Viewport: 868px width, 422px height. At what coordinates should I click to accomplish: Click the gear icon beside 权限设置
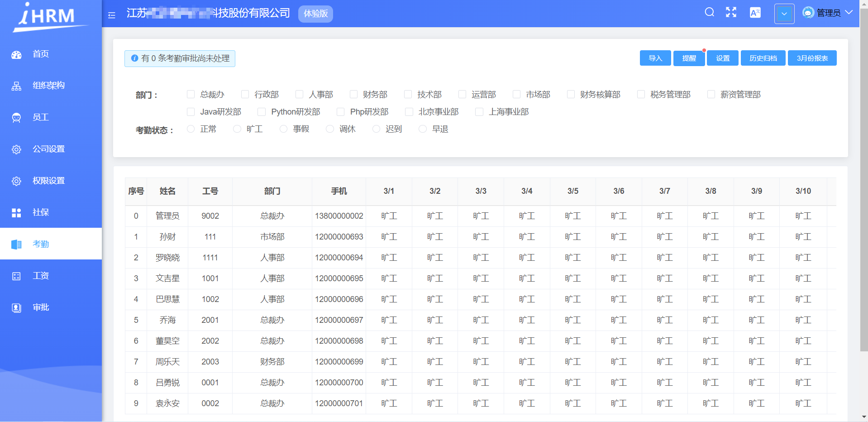16,181
